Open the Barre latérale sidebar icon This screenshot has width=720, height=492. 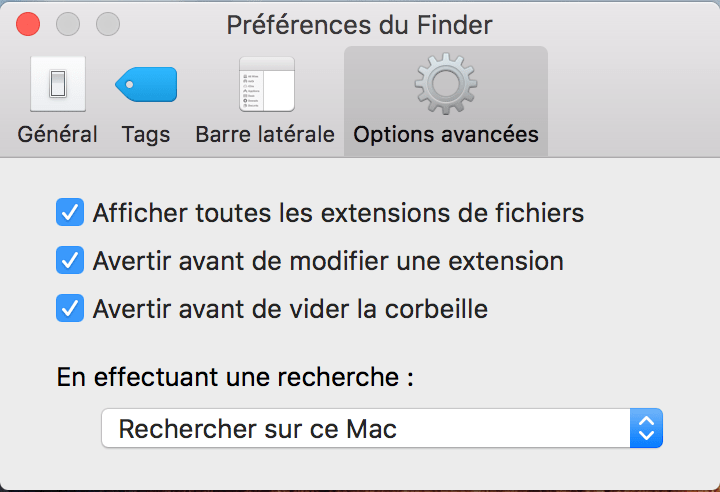point(266,84)
